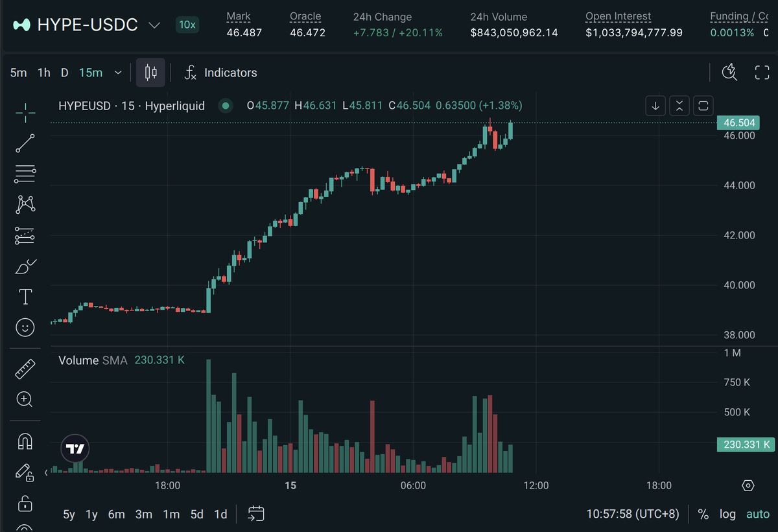The image size is (778, 532).
Task: Select the 15m timeframe
Action: 91,73
